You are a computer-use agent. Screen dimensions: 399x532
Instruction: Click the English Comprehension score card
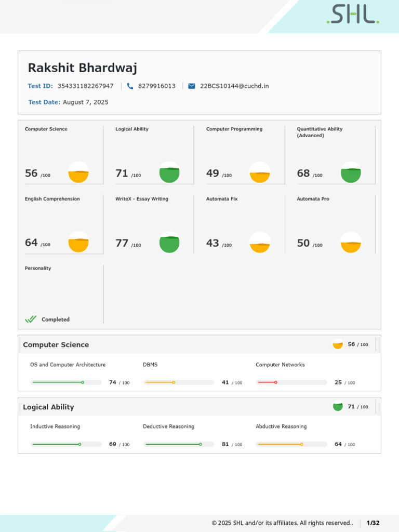click(64, 224)
